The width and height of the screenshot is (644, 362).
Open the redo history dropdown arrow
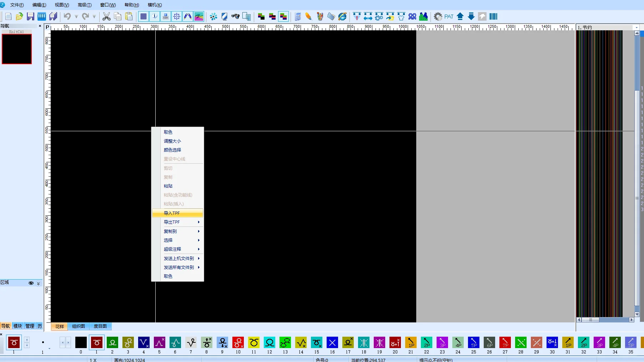(94, 16)
